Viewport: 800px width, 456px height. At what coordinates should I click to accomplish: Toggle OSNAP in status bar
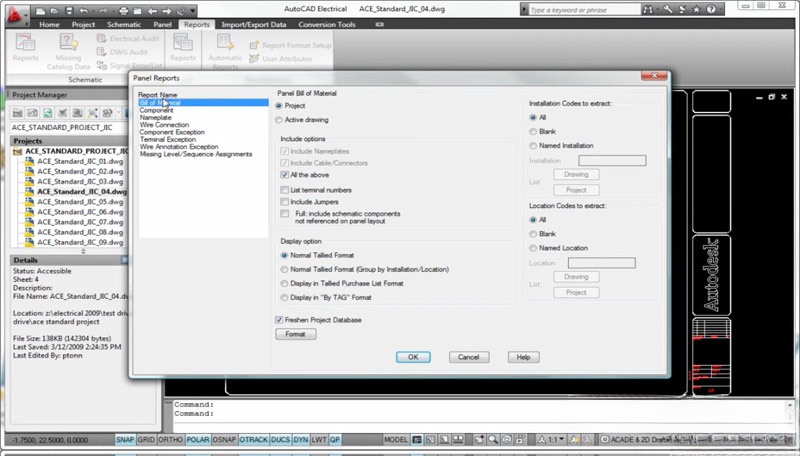click(x=224, y=440)
